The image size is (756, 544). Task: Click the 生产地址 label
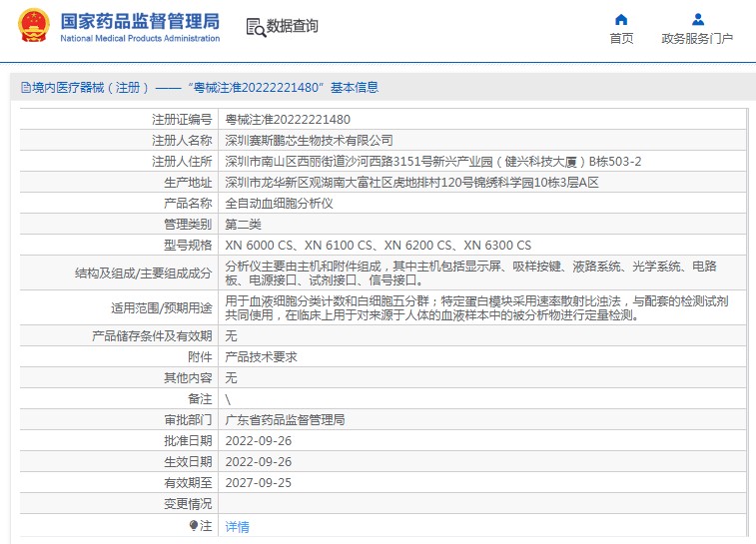pos(188,183)
